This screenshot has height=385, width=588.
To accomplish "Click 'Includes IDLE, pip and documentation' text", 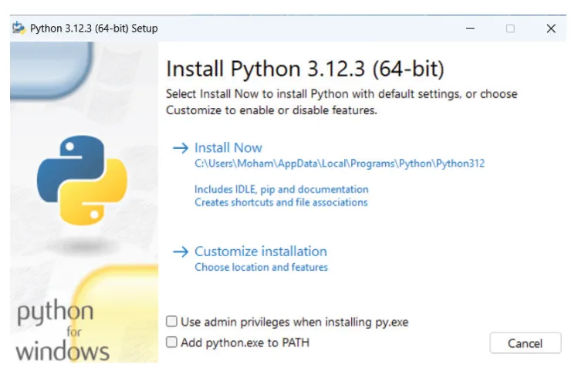I will coord(281,189).
